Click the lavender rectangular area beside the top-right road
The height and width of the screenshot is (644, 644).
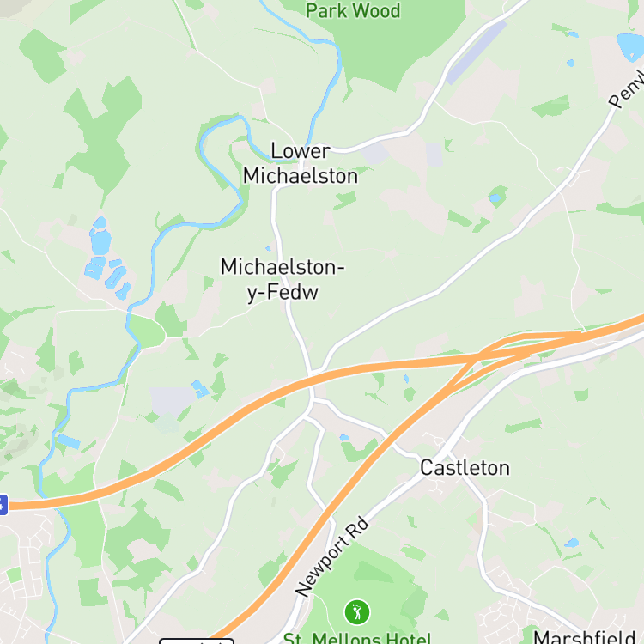pyautogui.click(x=477, y=53)
